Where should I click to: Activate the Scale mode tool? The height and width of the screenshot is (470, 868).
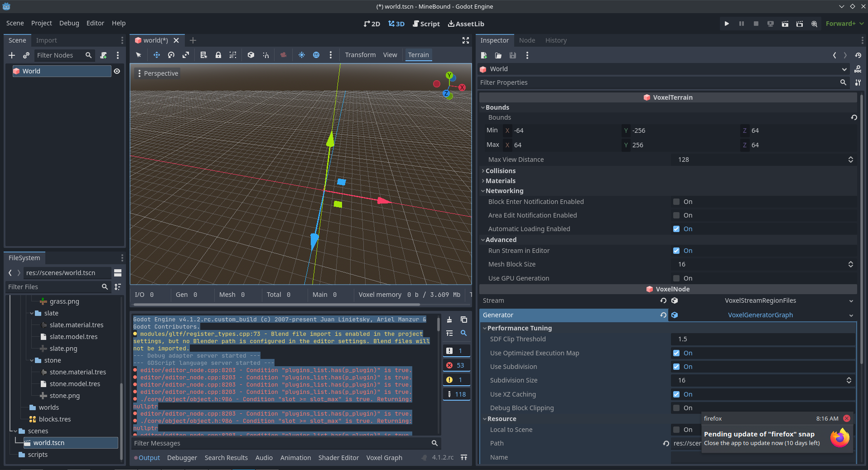[186, 55]
